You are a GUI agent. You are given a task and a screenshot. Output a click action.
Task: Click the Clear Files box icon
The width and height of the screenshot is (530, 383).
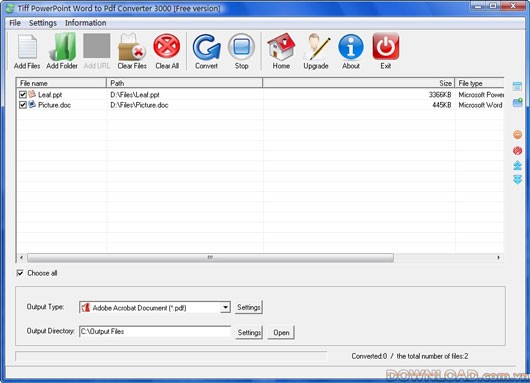click(x=131, y=47)
